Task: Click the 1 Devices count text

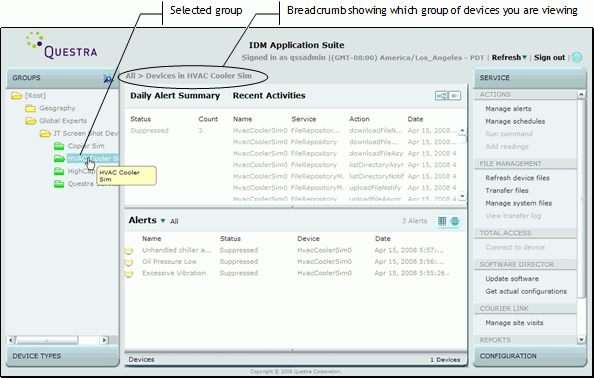Action: tap(445, 360)
